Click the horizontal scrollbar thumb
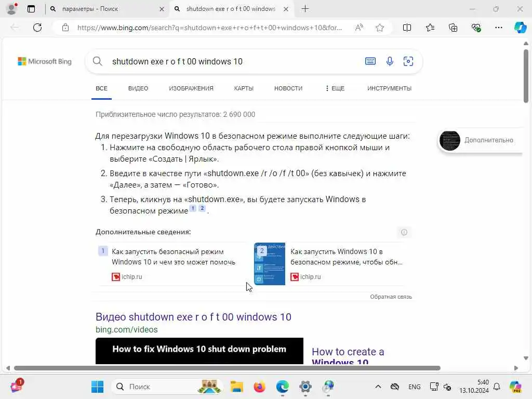 [x=227, y=368]
